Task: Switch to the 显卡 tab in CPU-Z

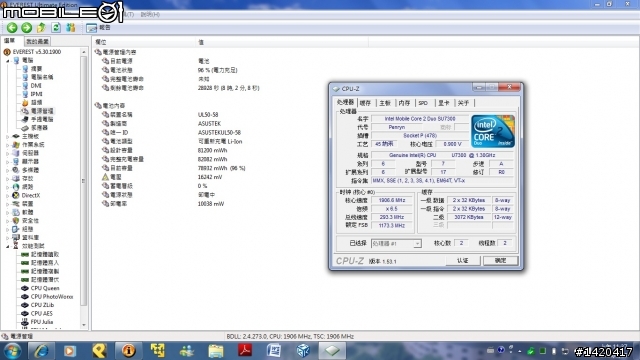Action: [444, 103]
